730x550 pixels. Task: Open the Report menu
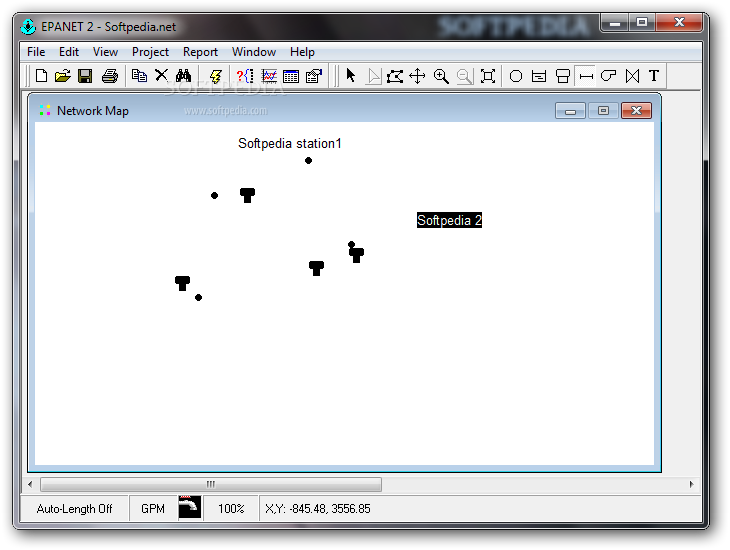click(200, 52)
